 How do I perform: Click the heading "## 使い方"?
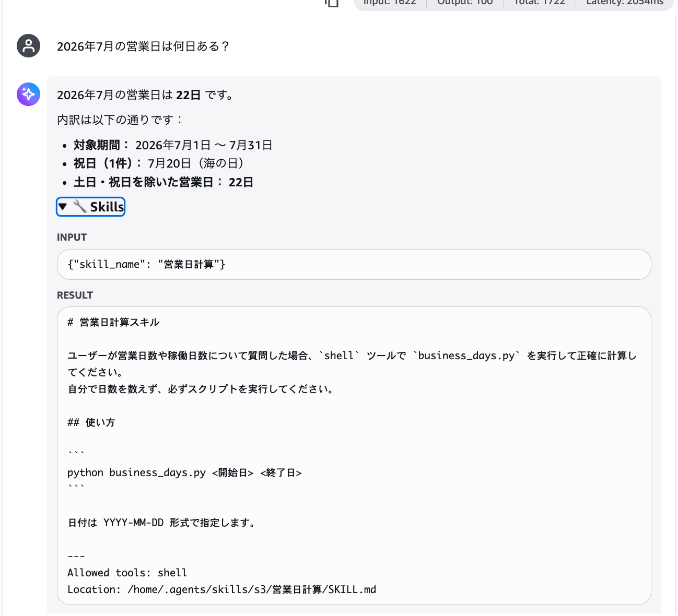click(x=91, y=422)
